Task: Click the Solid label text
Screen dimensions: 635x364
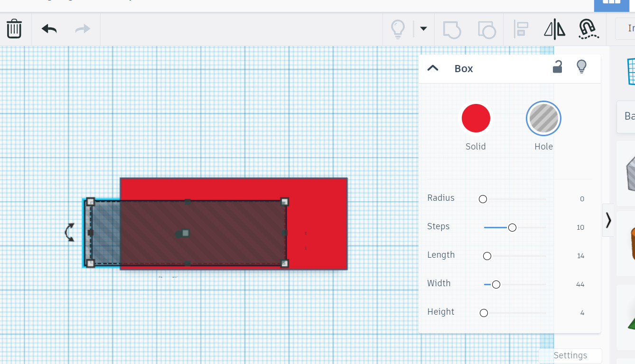Action: click(476, 147)
